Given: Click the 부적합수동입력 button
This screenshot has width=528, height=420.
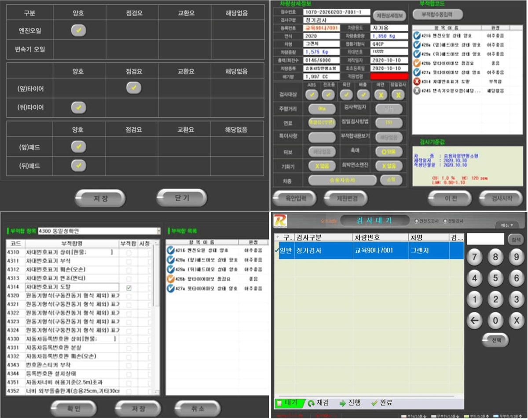Looking at the screenshot, I should (x=438, y=14).
